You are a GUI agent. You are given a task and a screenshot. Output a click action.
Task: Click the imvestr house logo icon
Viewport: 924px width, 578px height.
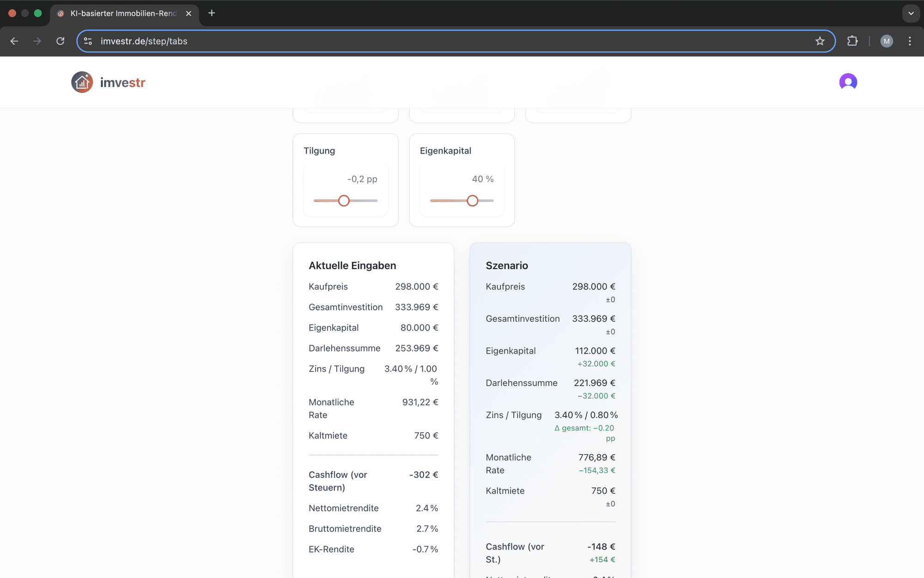[82, 82]
